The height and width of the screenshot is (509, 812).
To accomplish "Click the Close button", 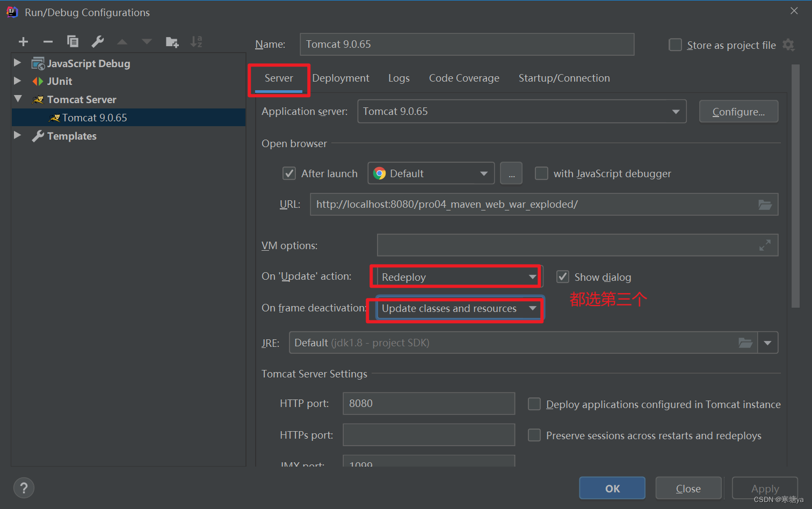I will point(688,489).
